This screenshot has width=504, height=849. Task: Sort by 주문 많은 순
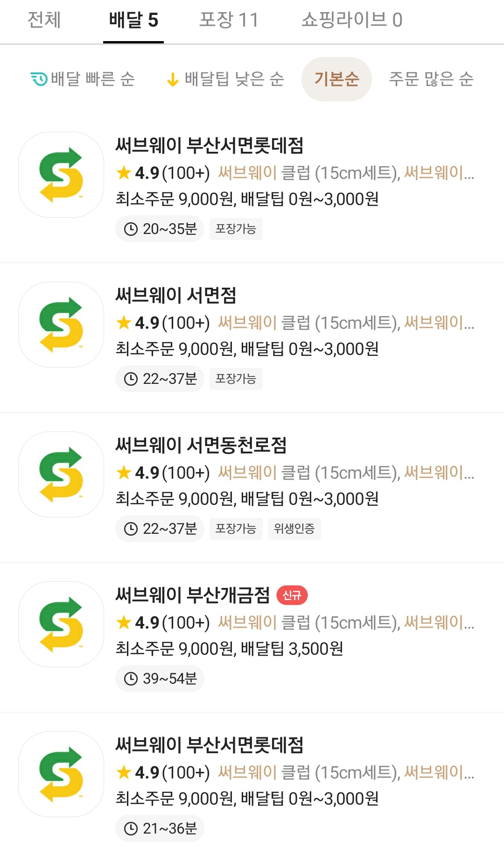click(431, 79)
